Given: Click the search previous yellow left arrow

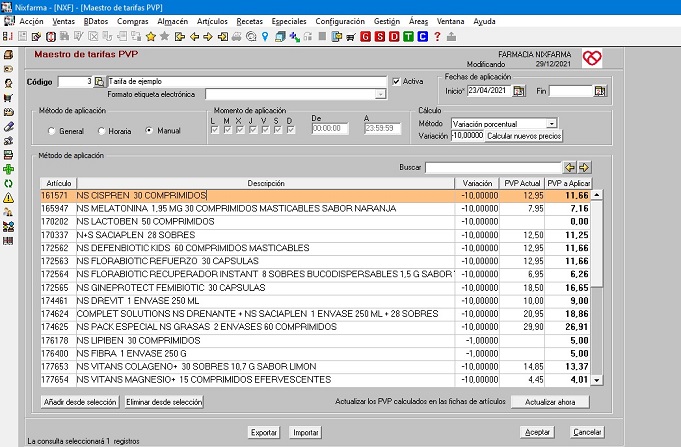Looking at the screenshot, I should click(570, 167).
